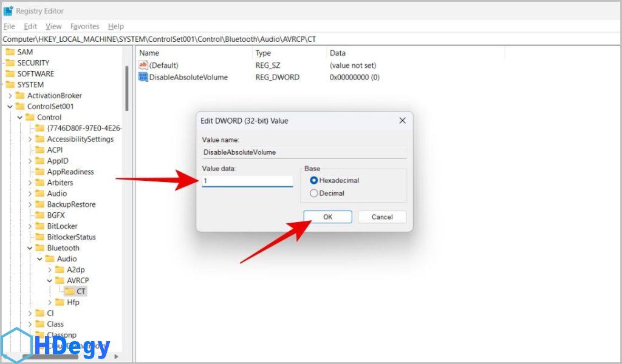The height and width of the screenshot is (364, 622).
Task: Click the DisableAbsoluteVolume DWORD value icon
Action: click(x=143, y=77)
